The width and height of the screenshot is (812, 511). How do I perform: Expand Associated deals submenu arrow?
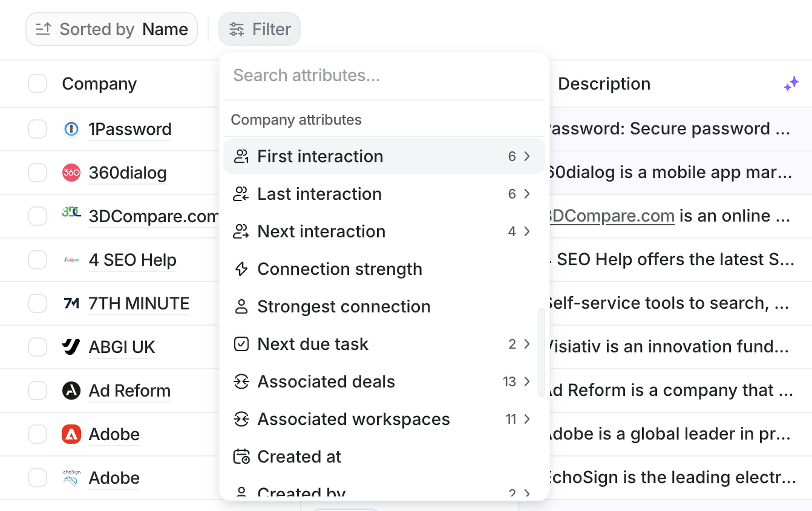coord(527,382)
